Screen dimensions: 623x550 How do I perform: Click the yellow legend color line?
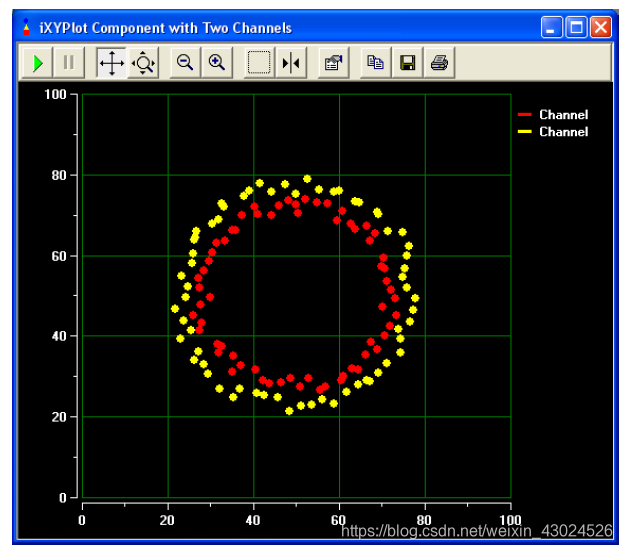524,132
